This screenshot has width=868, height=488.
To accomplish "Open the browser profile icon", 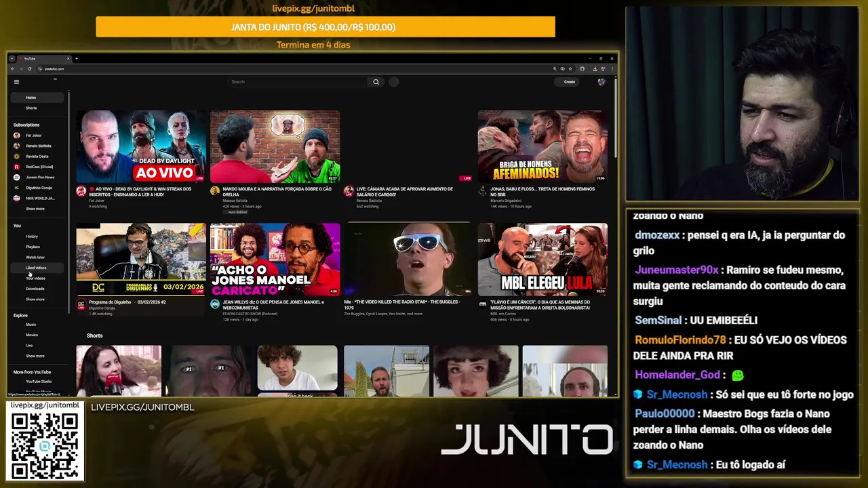I will coord(603,68).
